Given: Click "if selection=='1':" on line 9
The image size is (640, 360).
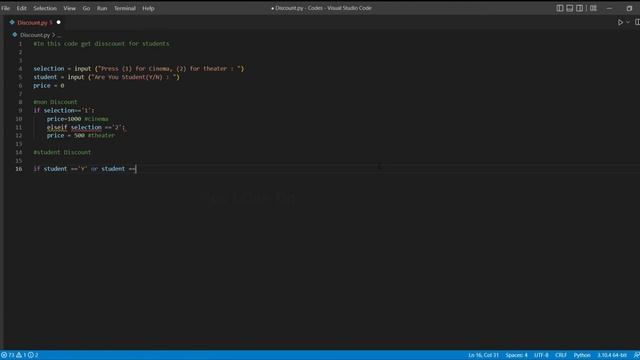Looking at the screenshot, I should (x=64, y=111).
